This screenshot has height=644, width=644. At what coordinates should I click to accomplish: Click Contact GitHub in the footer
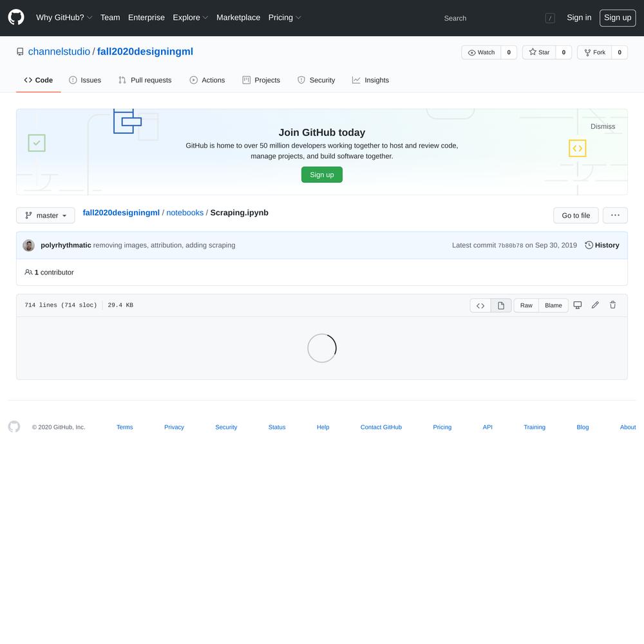381,427
